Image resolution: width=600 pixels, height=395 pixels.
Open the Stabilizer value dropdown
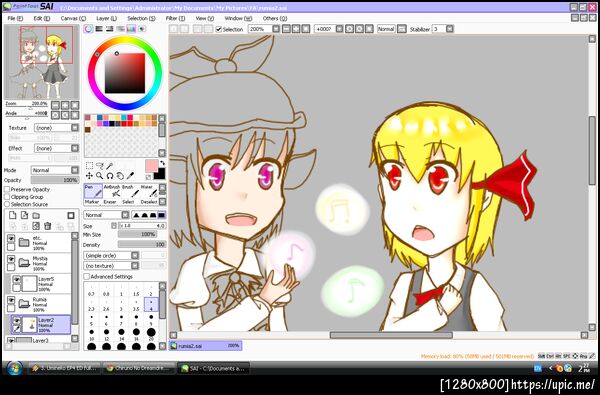coord(450,29)
